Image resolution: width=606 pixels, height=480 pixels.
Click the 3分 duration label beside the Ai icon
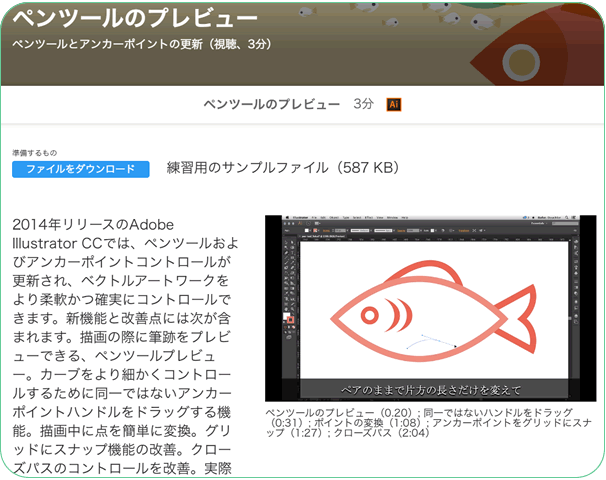[363, 104]
